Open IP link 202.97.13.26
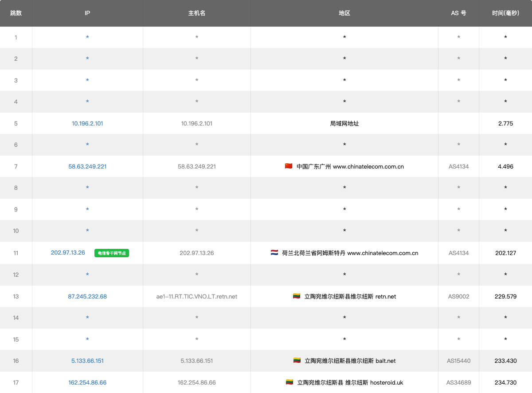The image size is (532, 393). click(68, 253)
